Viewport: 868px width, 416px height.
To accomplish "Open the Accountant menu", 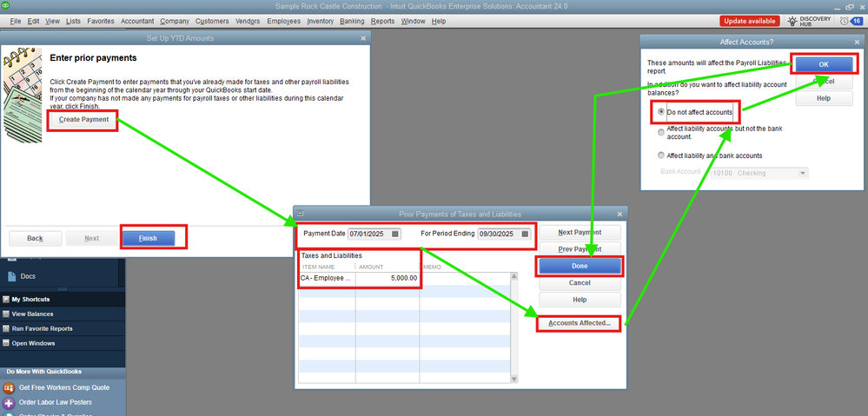I will [137, 21].
